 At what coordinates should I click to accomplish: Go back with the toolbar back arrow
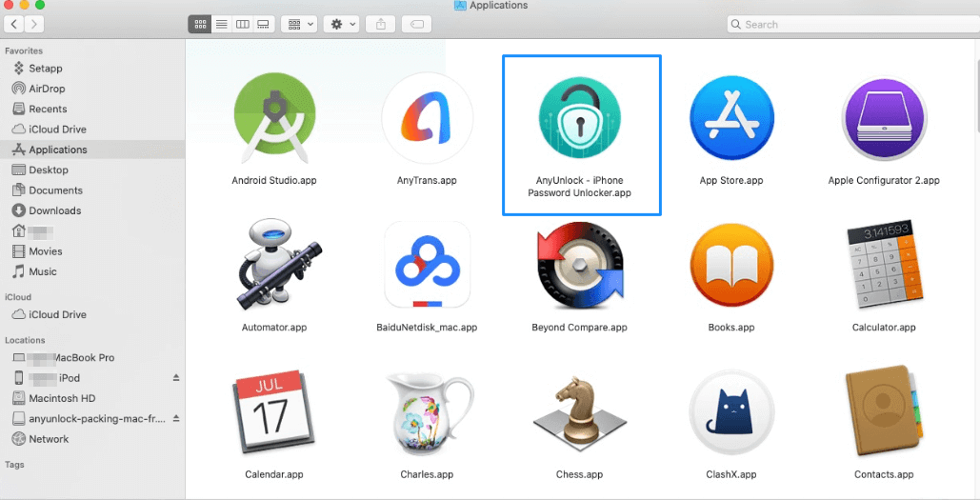14,25
